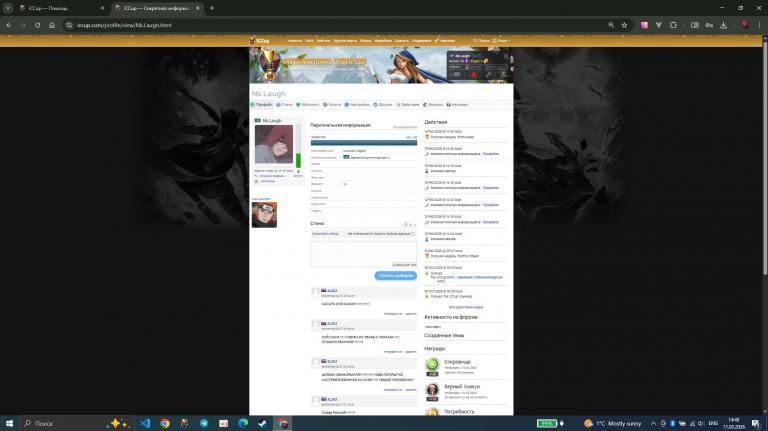Screen dimensions: 768x431
Task: Open the 'Поддержка' navigation menu item
Action: coord(422,41)
